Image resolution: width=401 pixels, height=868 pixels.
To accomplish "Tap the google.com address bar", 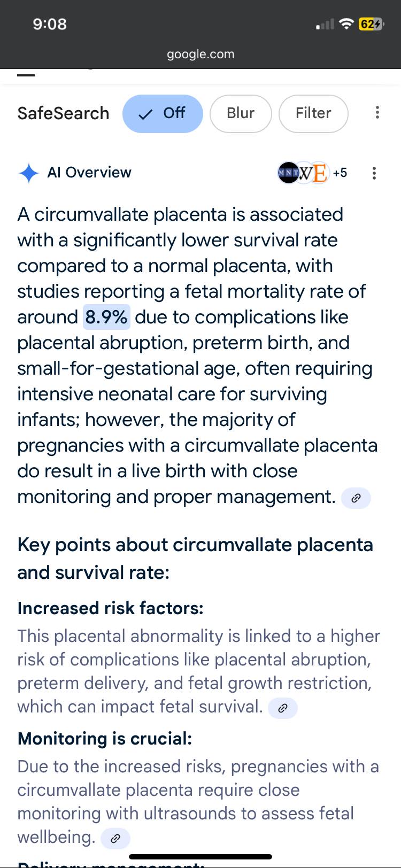I will click(200, 54).
